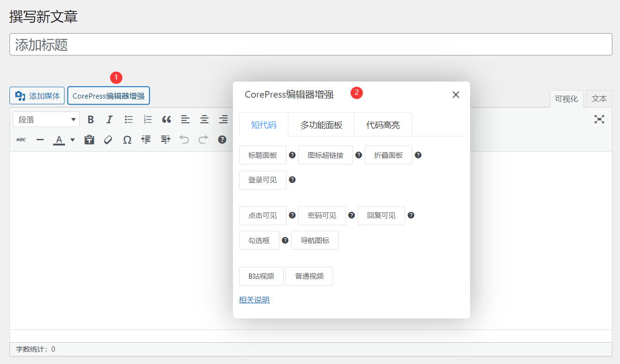Insert the 登录可见 shortcode

pos(263,180)
